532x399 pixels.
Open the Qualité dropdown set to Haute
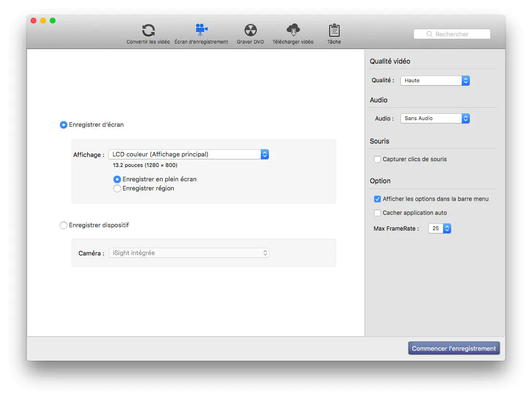(x=435, y=80)
